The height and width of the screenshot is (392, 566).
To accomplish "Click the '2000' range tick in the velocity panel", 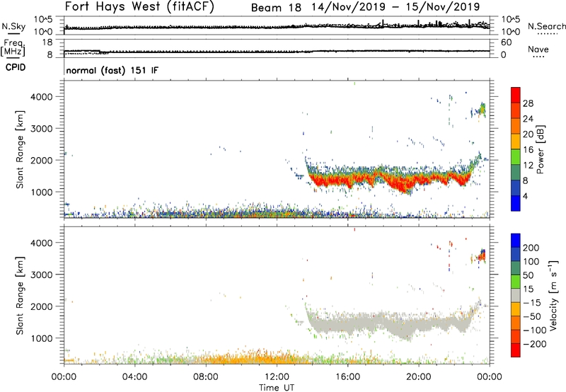I will tap(42, 306).
